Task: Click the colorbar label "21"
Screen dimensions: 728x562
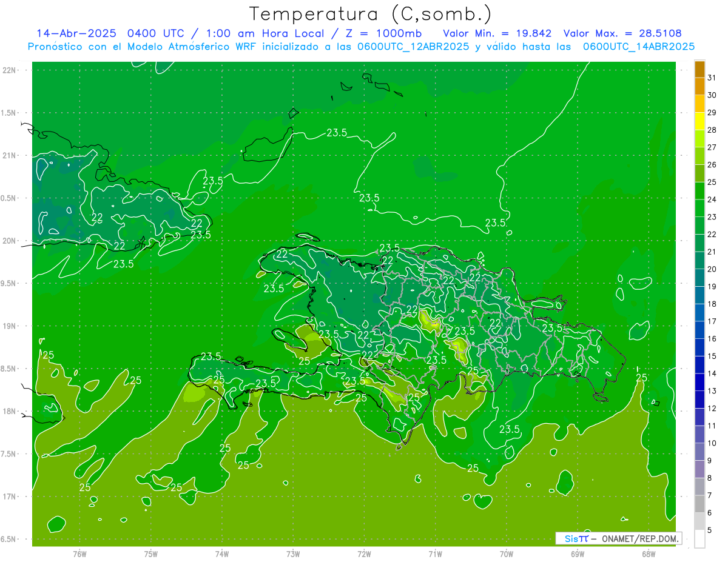Action: click(712, 252)
